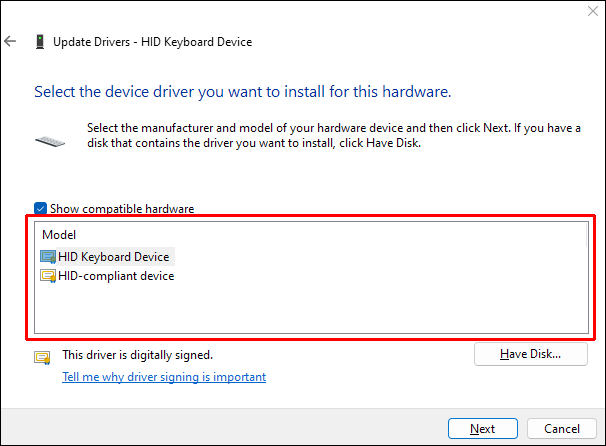Click the HID-compliant device driver icon
This screenshot has width=606, height=446.
click(x=48, y=276)
